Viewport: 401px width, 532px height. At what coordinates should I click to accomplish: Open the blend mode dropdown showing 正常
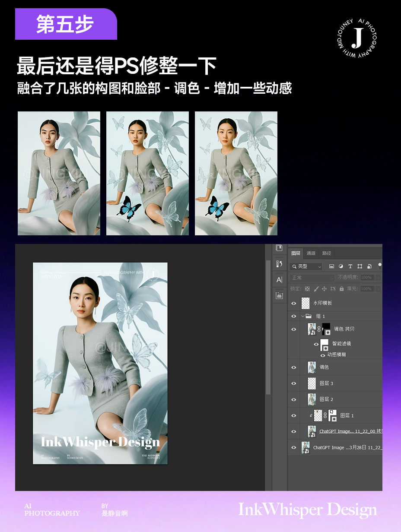(311, 278)
